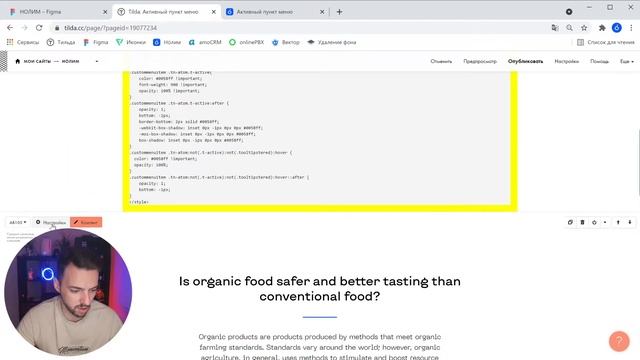
Task: Duplicate the block with the copy icon
Action: 570,222
